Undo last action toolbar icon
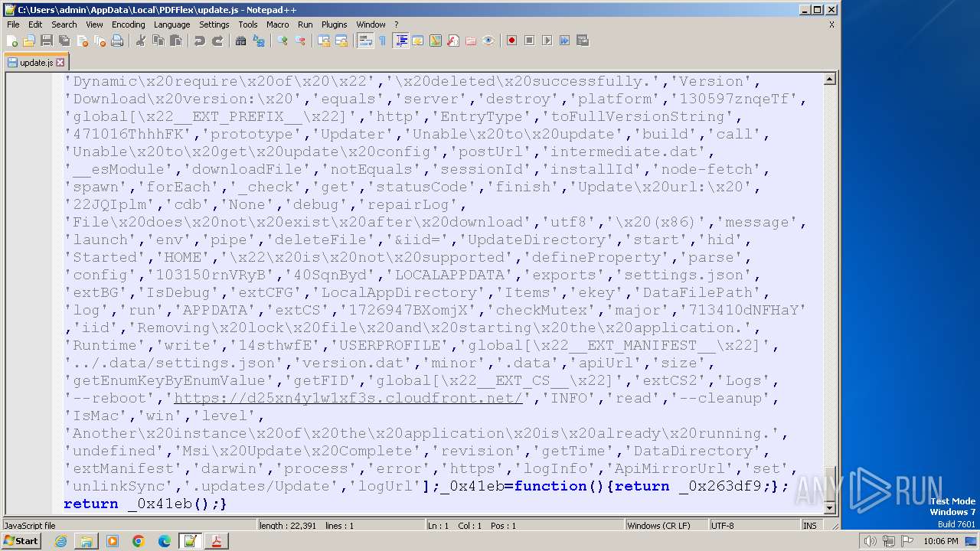Viewport: 980px width, 551px height. point(200,41)
